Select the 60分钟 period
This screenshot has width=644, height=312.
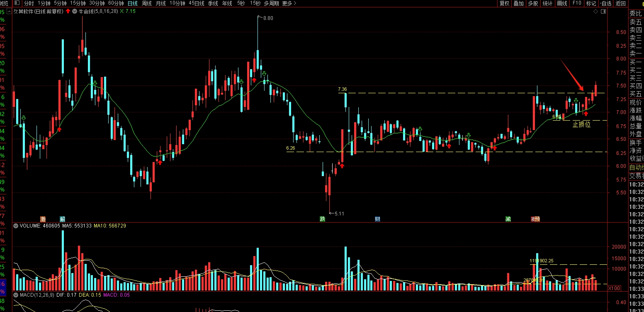click(116, 3)
